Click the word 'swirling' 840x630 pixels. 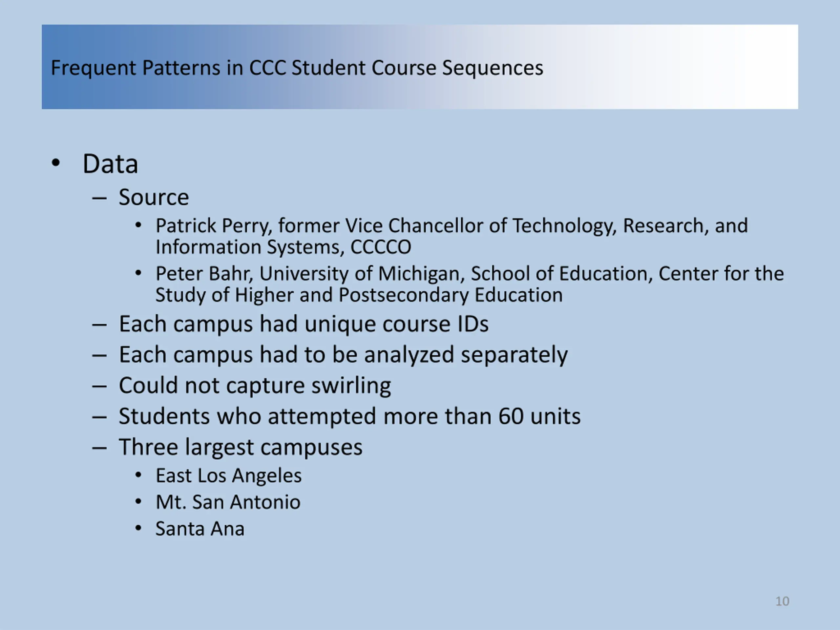(351, 386)
